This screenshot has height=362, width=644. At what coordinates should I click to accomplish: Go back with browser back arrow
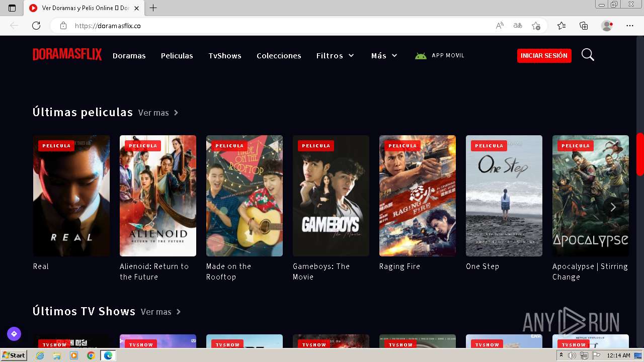[14, 26]
